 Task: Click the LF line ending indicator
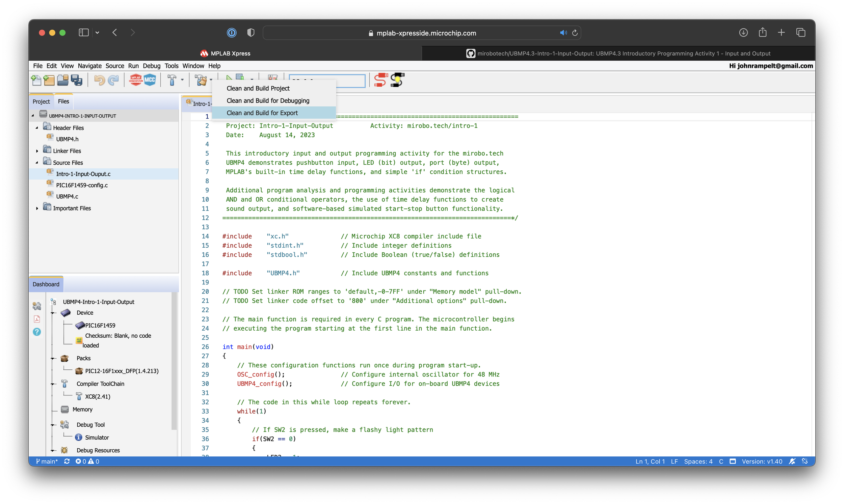point(674,461)
